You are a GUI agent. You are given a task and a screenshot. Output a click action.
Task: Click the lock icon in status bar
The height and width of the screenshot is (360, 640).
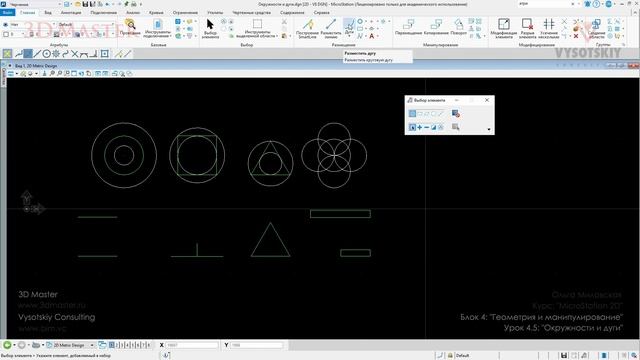point(451,356)
